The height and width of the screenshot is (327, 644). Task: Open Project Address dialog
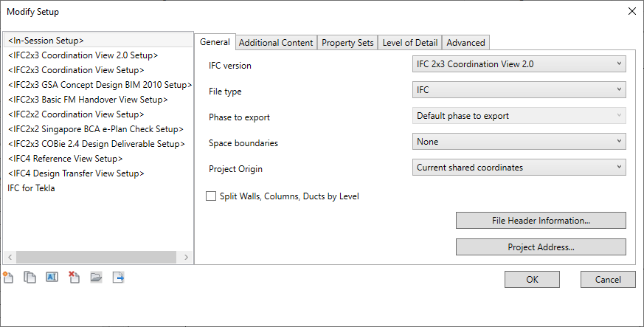tap(541, 247)
